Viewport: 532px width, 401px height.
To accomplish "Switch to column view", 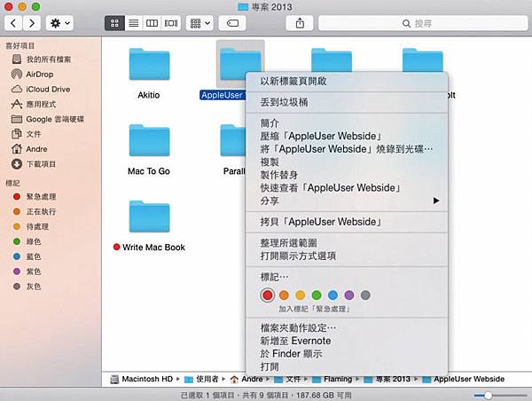I will coord(152,23).
